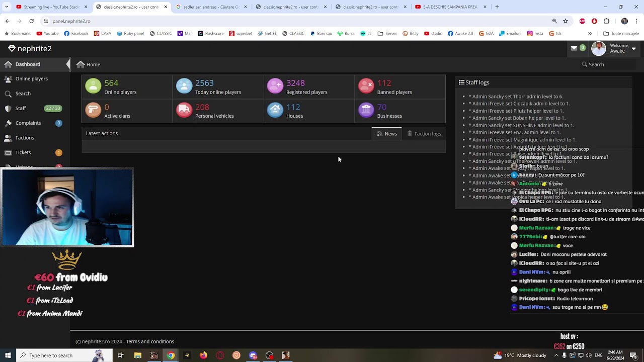Open Opera from the taskbar
The width and height of the screenshot is (644, 362).
coord(220,355)
